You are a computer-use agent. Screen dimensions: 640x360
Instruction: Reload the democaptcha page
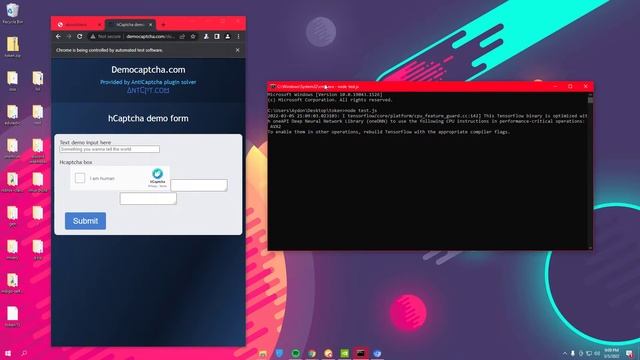(x=80, y=36)
